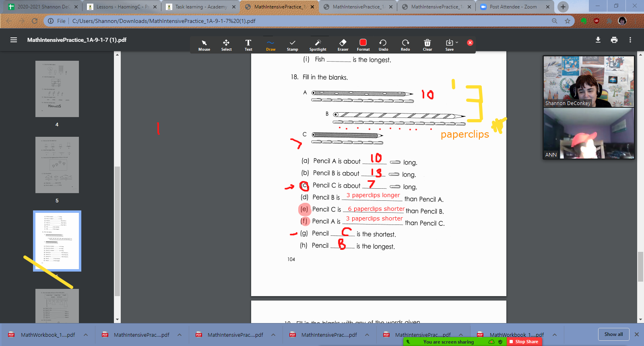Switch to Task learning - Academy tab
The width and height of the screenshot is (644, 346).
pyautogui.click(x=200, y=7)
